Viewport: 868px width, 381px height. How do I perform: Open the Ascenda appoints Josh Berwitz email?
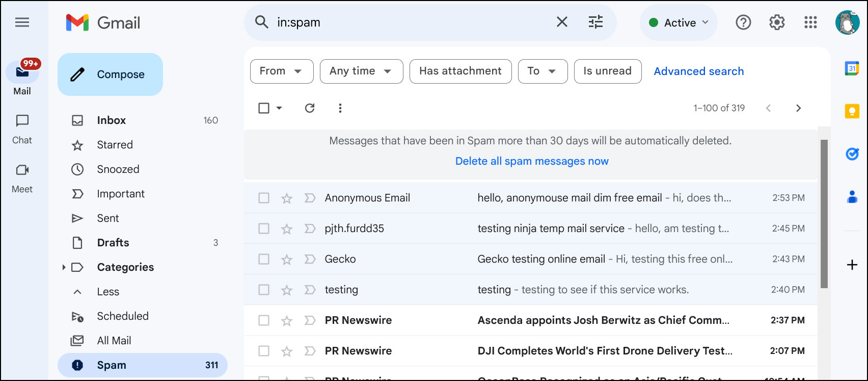point(531,320)
